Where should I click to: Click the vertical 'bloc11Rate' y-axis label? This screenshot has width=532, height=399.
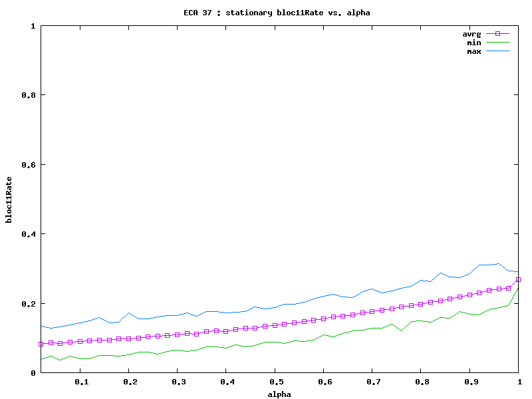click(x=10, y=199)
